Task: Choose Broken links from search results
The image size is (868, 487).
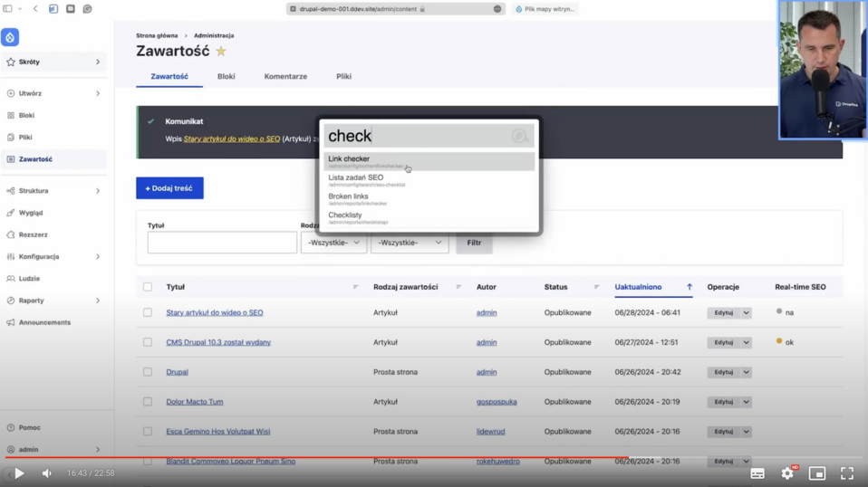Action: (429, 199)
